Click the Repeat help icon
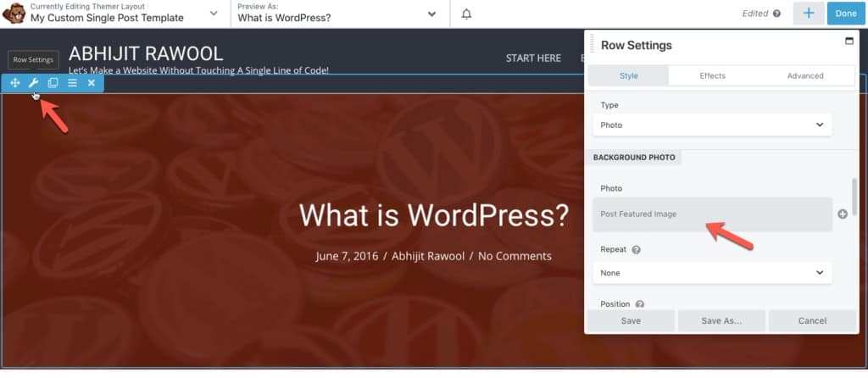The height and width of the screenshot is (378, 868). [x=636, y=250]
